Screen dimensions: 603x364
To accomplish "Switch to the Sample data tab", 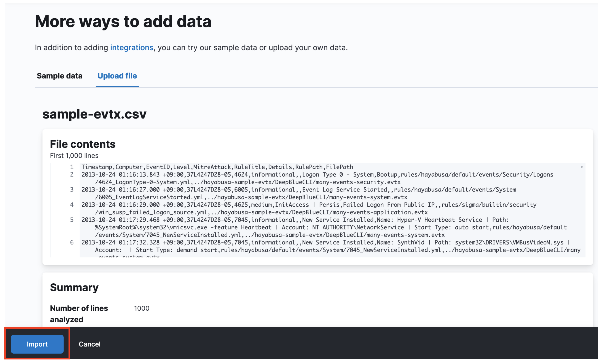I will point(59,76).
